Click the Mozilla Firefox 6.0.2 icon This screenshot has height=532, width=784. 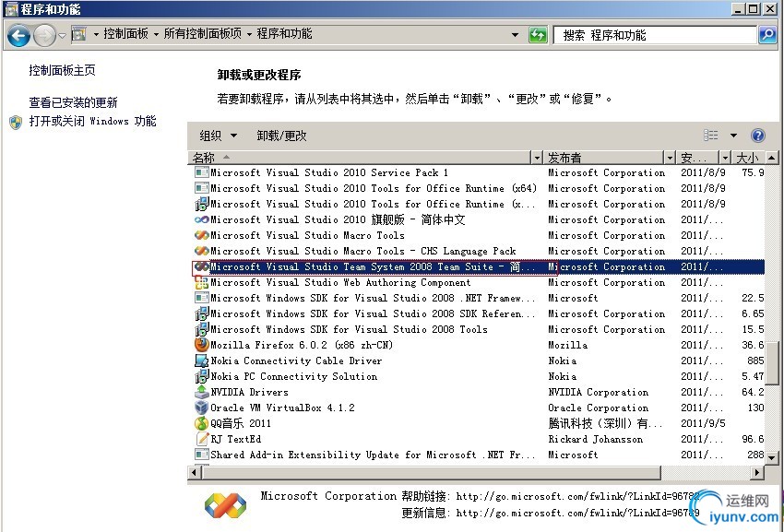[201, 345]
